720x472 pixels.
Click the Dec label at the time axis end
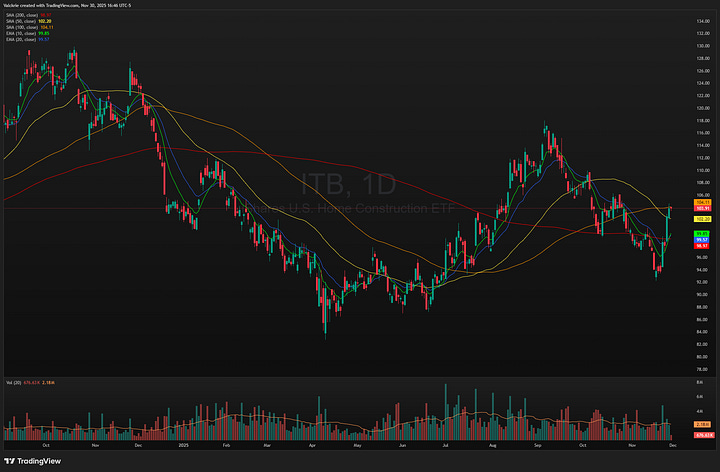(673, 445)
